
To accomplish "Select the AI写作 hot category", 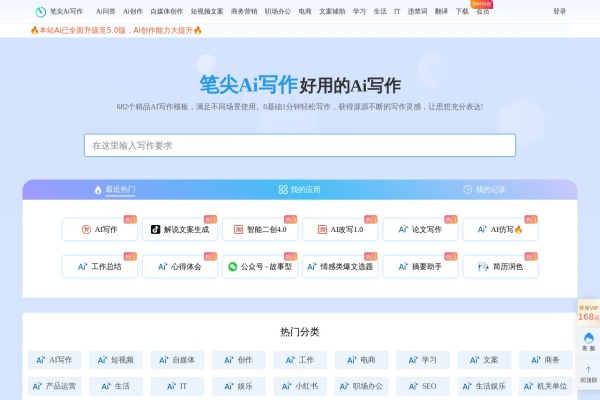I will pos(54,360).
